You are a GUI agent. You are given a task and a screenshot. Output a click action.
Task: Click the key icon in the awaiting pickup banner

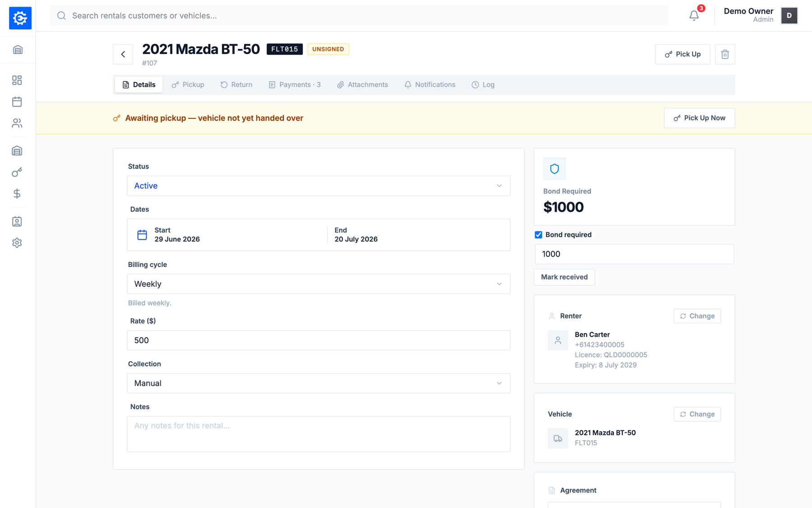click(x=116, y=118)
